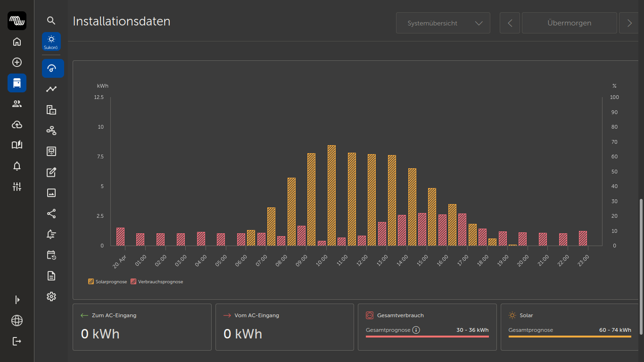Screen dimensions: 644x362
Task: Open the search magnifier icon
Action: pyautogui.click(x=51, y=21)
